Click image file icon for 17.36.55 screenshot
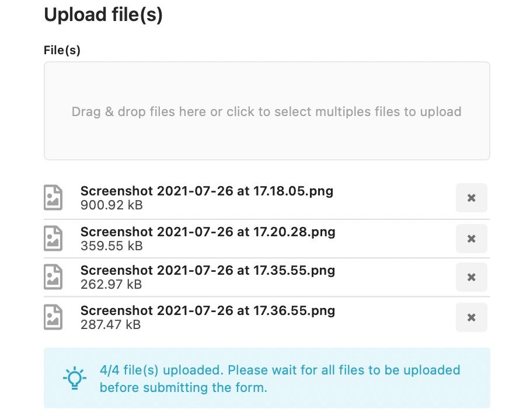The width and height of the screenshot is (523, 420). click(54, 317)
